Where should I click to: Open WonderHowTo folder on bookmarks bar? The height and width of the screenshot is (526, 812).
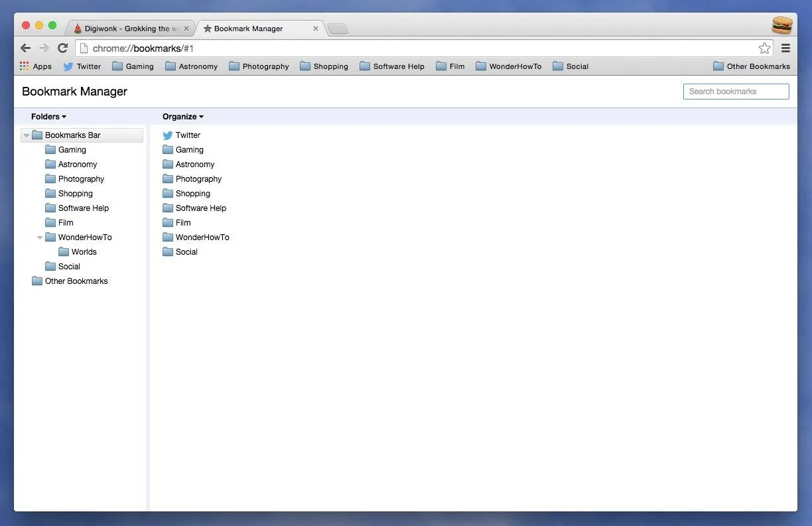pyautogui.click(x=508, y=66)
